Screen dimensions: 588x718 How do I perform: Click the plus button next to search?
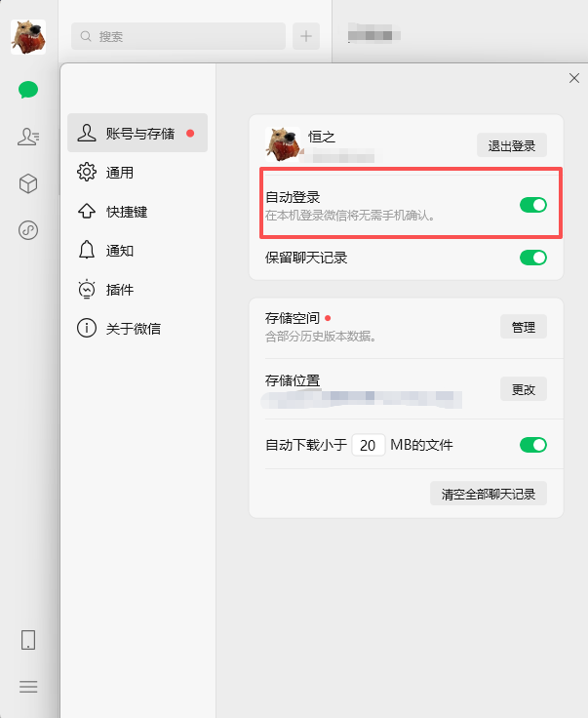[306, 36]
